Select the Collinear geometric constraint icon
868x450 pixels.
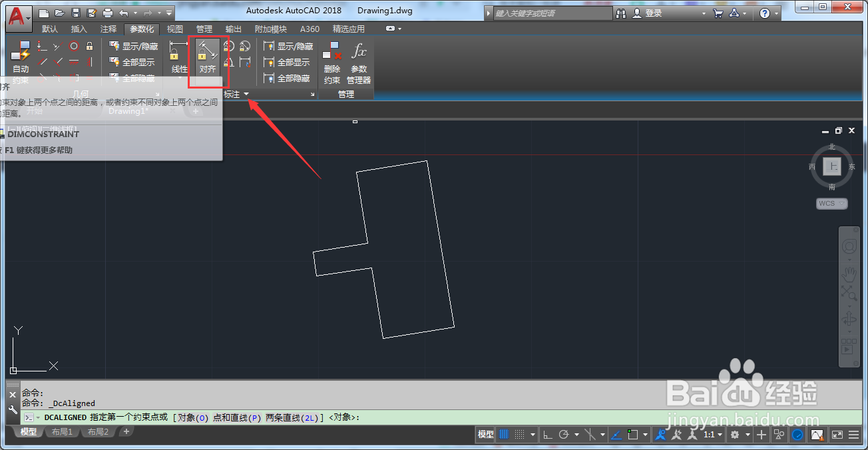click(x=57, y=47)
